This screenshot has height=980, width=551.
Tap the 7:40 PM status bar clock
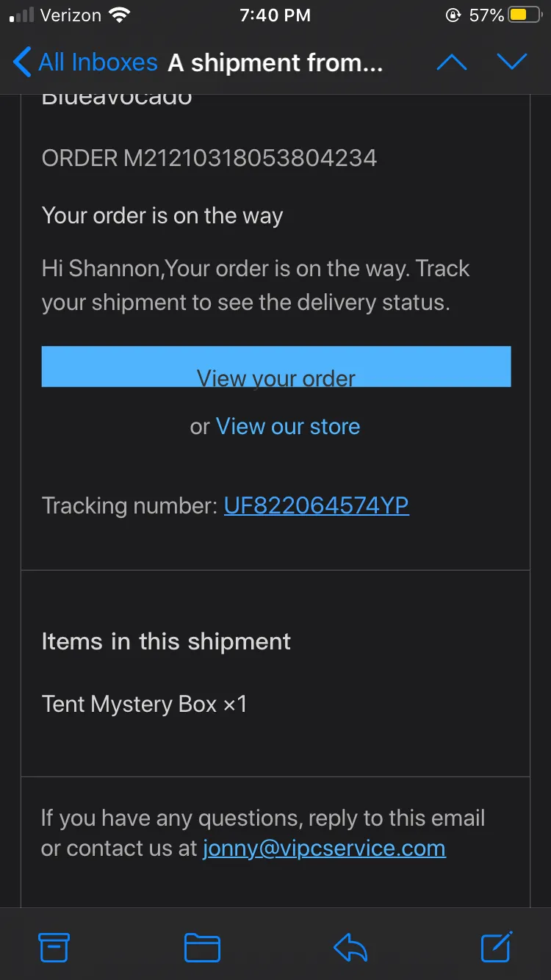click(x=275, y=15)
